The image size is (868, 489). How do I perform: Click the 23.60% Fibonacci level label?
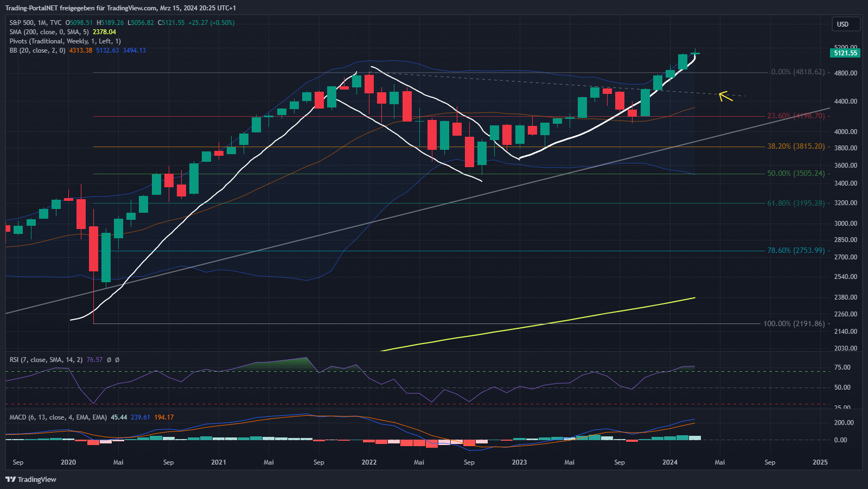tap(795, 116)
